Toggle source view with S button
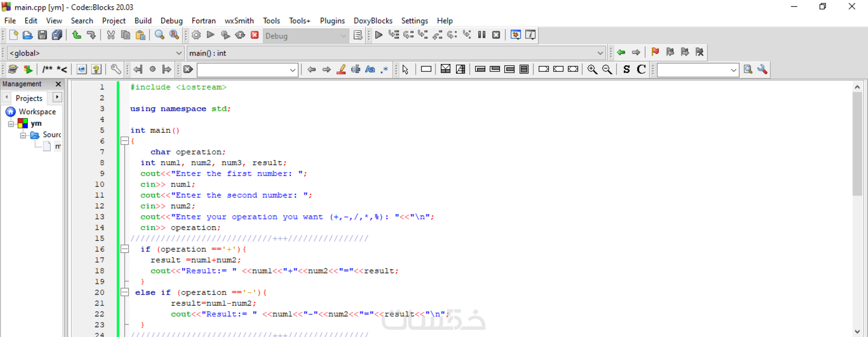 pos(626,70)
